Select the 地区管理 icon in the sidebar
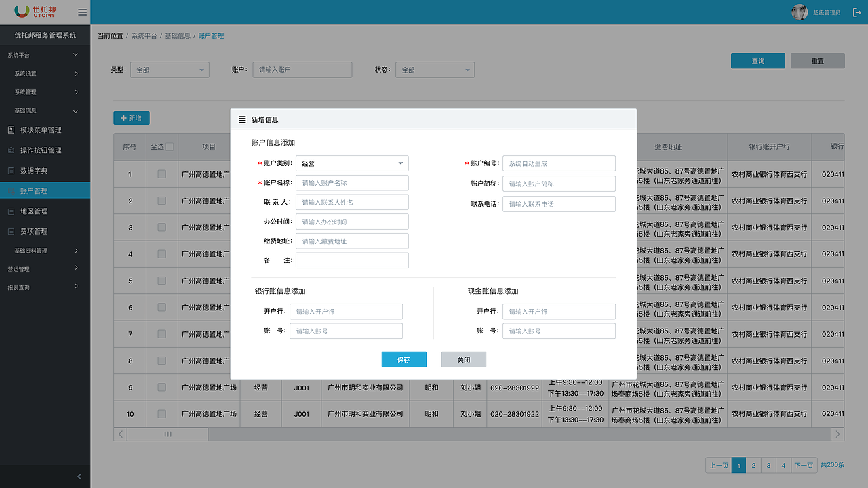 [x=9, y=211]
